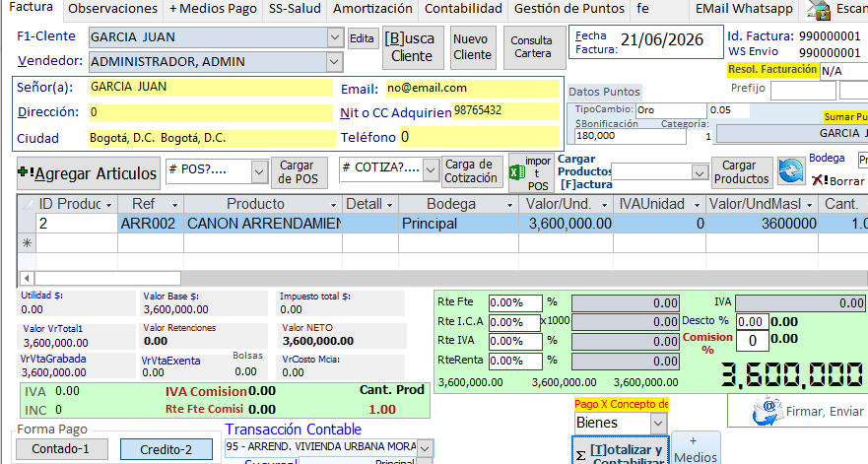Click the scroll left arrow under grid
The image size is (868, 464).
27,278
